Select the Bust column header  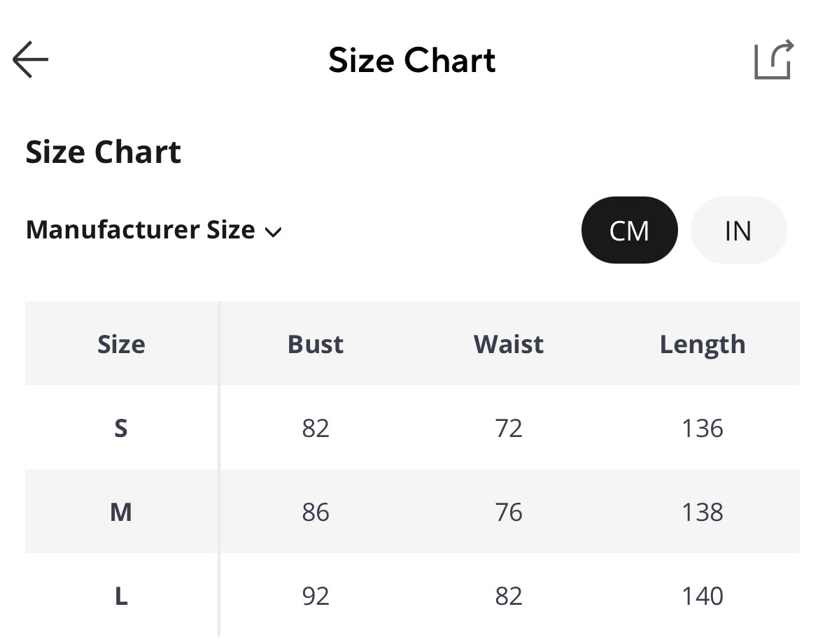click(315, 343)
